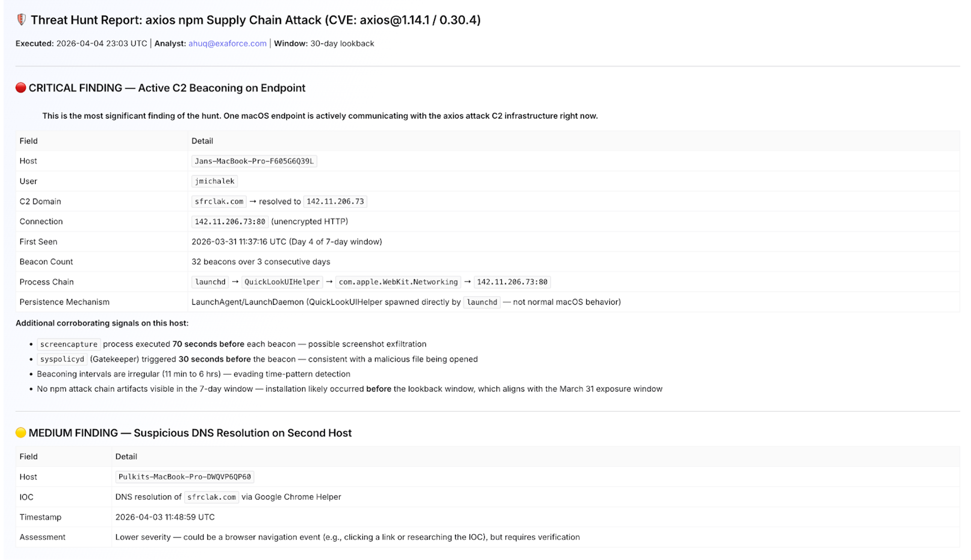
Task: Click the Pulkits-MacBook-Pro-DWQVP6QP60 host value
Action: tap(185, 477)
